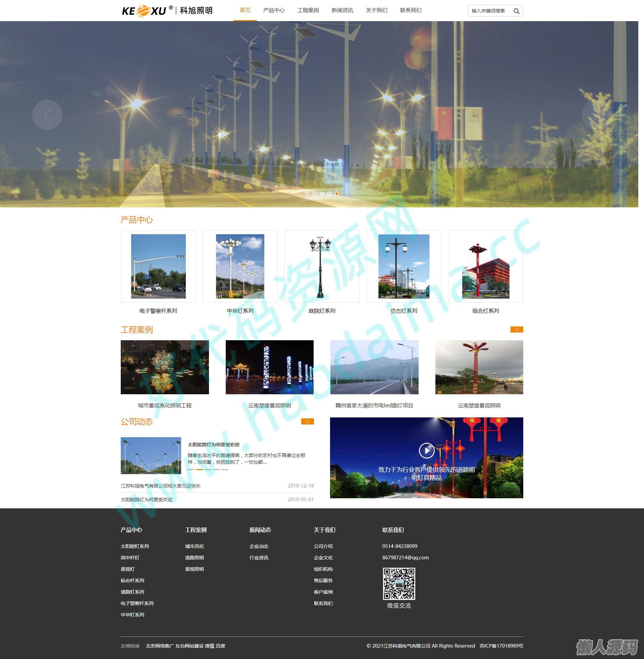The height and width of the screenshot is (659, 644).
Task: Open more 公司动态 via orange arrow
Action: point(307,421)
